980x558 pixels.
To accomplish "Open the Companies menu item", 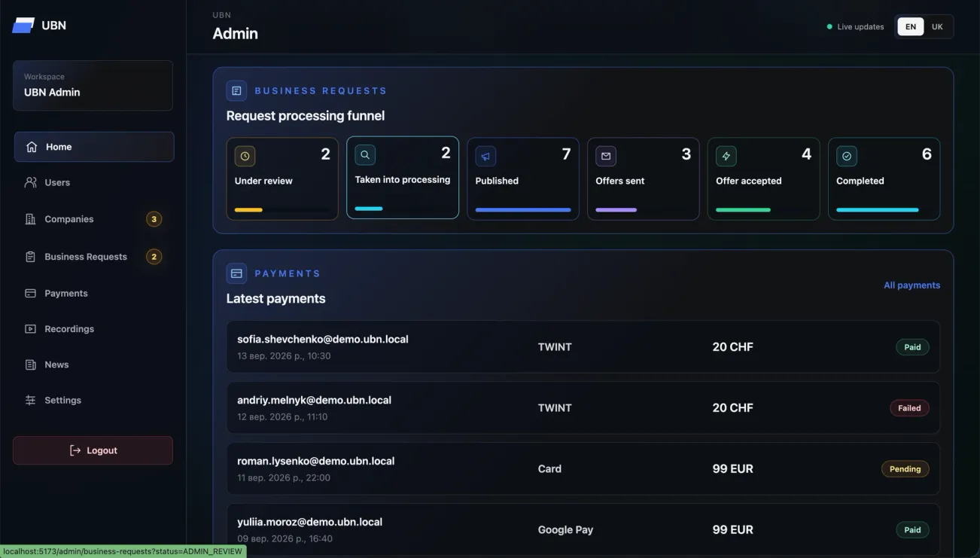I will (94, 219).
